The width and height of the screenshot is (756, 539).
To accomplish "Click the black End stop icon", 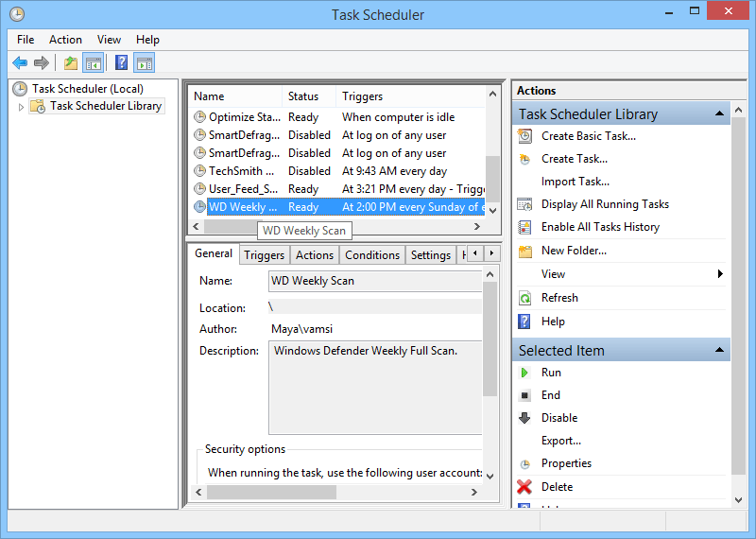I will 524,395.
